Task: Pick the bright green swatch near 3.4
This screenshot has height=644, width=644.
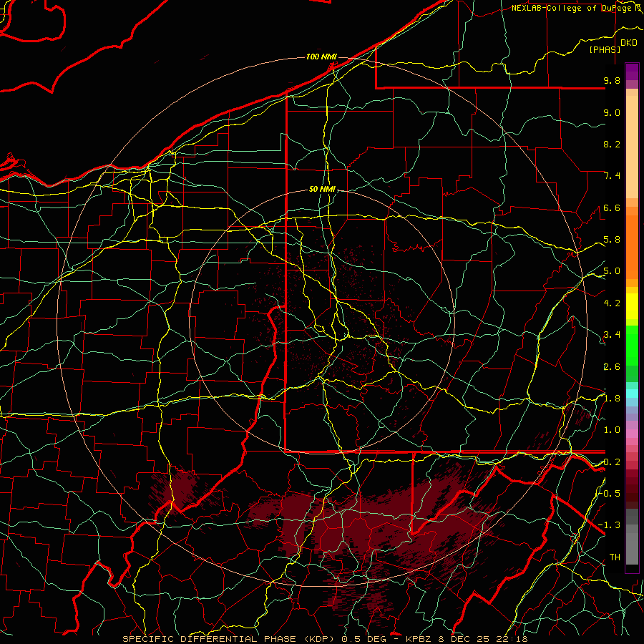Action: [x=632, y=345]
